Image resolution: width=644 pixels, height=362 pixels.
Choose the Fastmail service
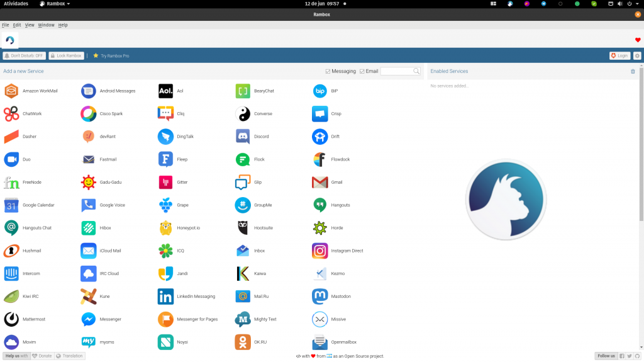[x=99, y=159]
